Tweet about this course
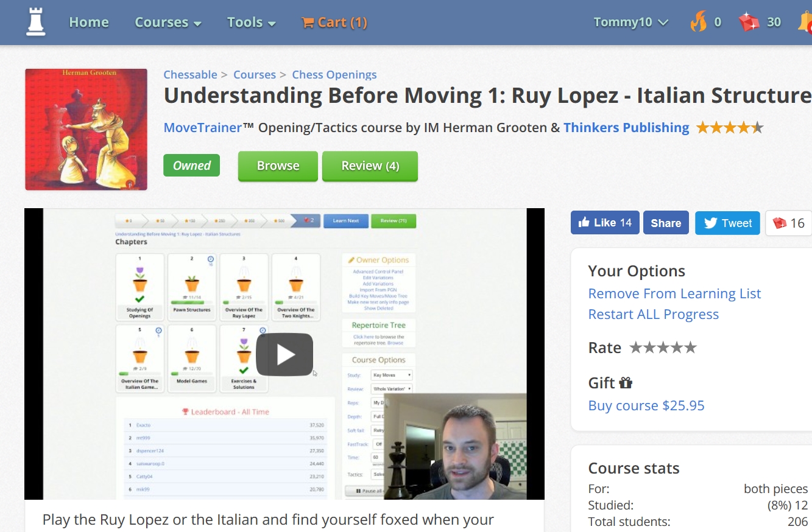 coord(727,223)
